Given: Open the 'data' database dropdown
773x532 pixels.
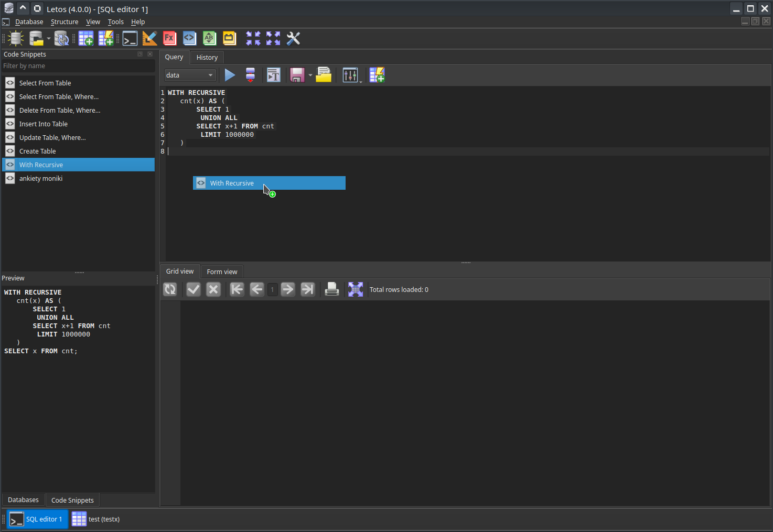Looking at the screenshot, I should pos(190,75).
